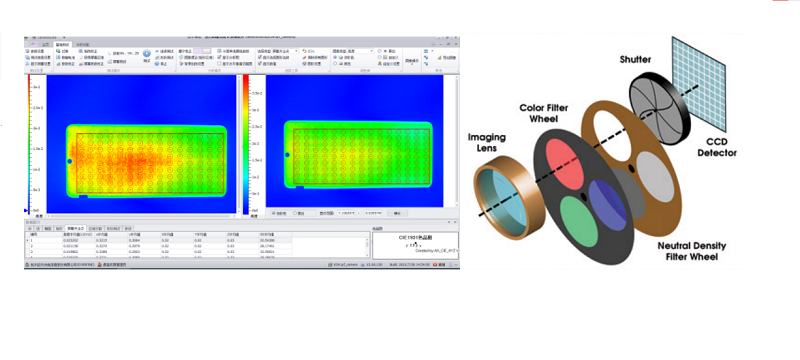The width and height of the screenshot is (800, 360).
Task: Click the pin icon of the data panel header
Action: tap(449, 222)
